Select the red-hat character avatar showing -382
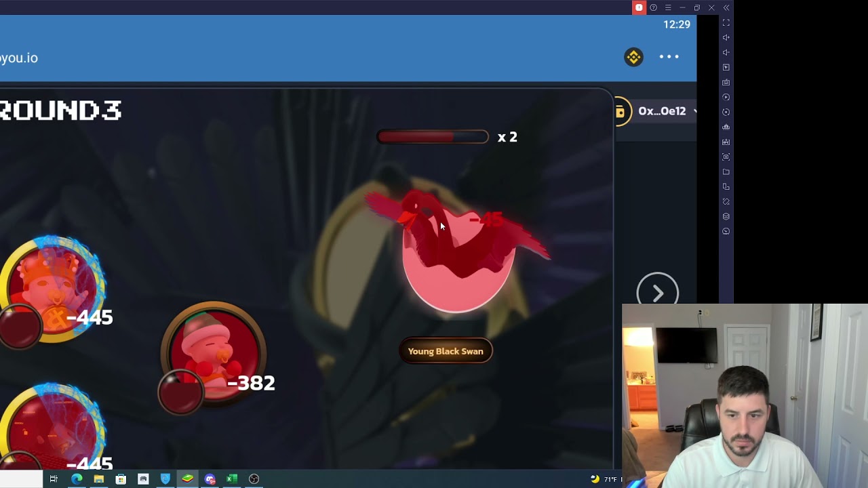The width and height of the screenshot is (868, 488). click(214, 354)
